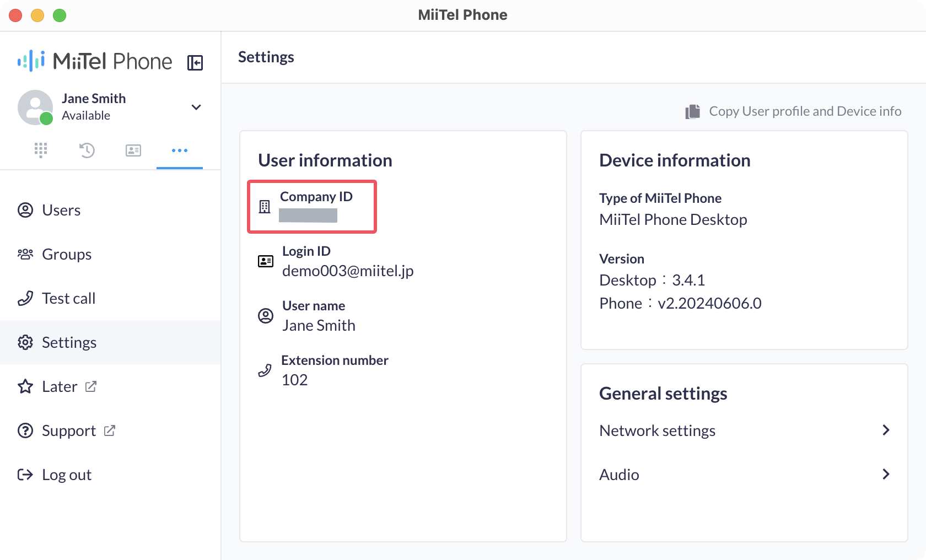Viewport: 926px width, 560px height.
Task: Open Later external link
Action: pos(110,386)
